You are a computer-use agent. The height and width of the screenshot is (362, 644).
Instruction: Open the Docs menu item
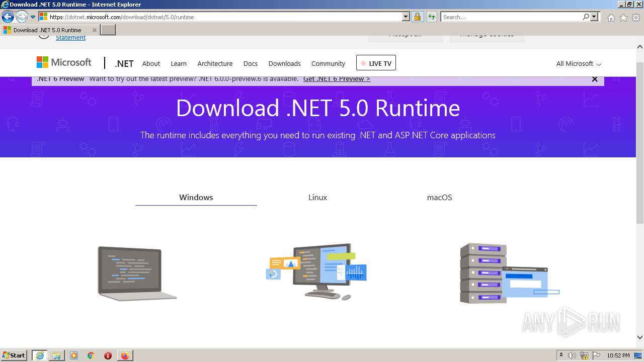251,64
